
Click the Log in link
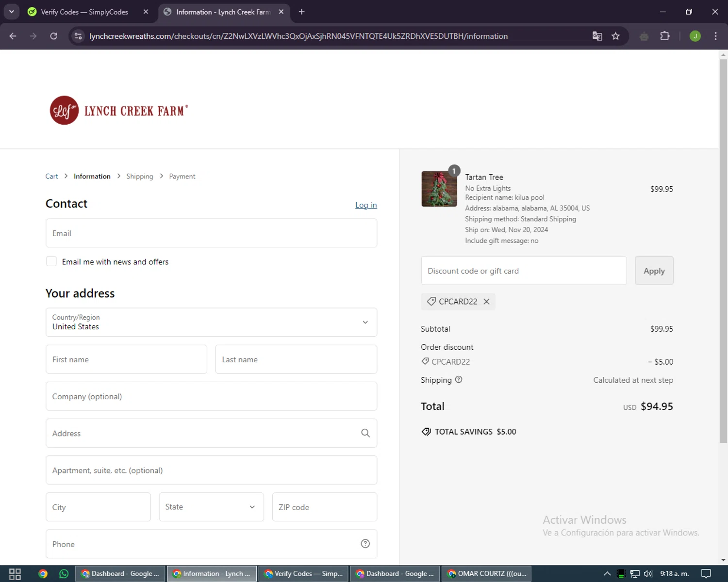click(x=366, y=205)
